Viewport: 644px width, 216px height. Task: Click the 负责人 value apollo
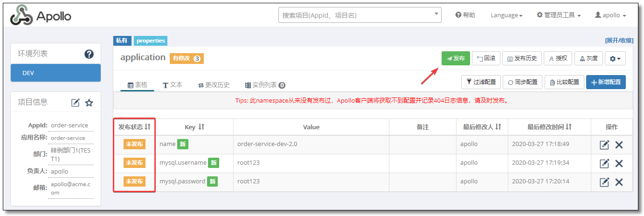60,171
